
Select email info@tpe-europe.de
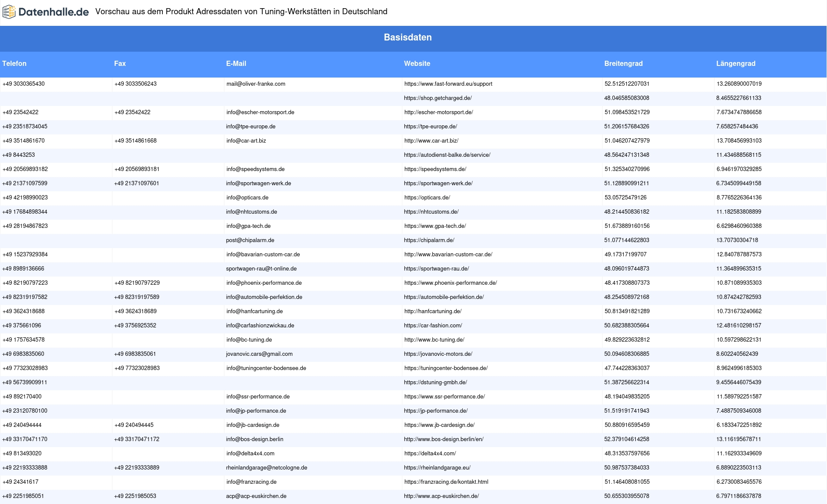(x=251, y=127)
